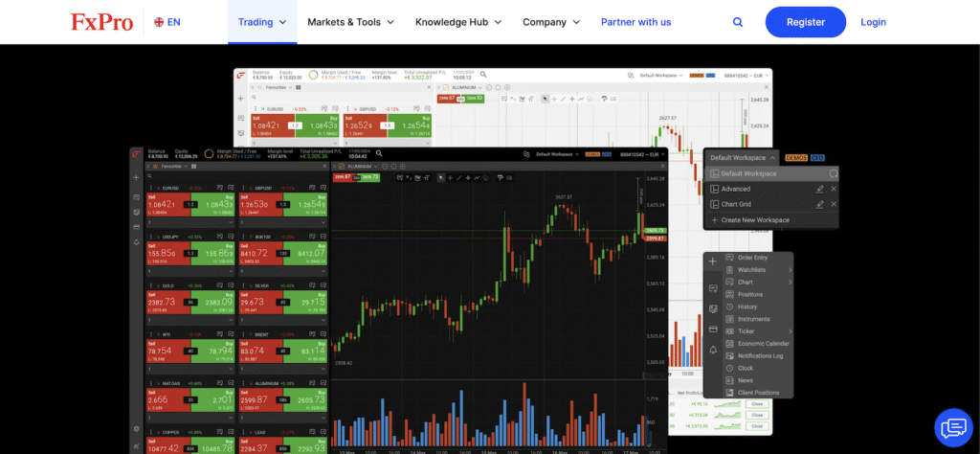The height and width of the screenshot is (454, 980).
Task: Click the green EURUSD Buy tile in dark platform
Action: pos(212,204)
